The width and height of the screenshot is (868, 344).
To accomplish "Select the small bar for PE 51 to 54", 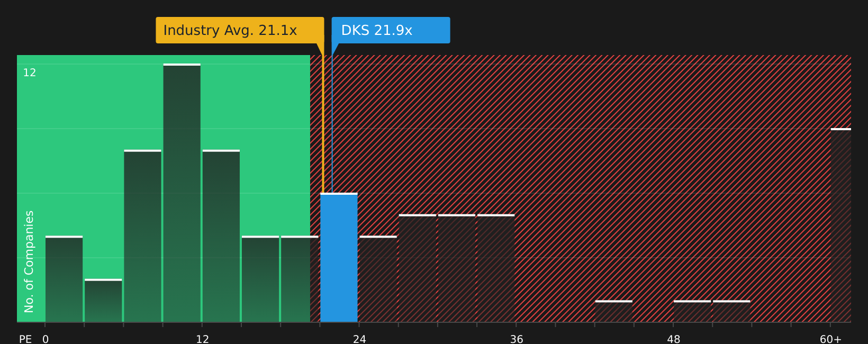I will [731, 311].
